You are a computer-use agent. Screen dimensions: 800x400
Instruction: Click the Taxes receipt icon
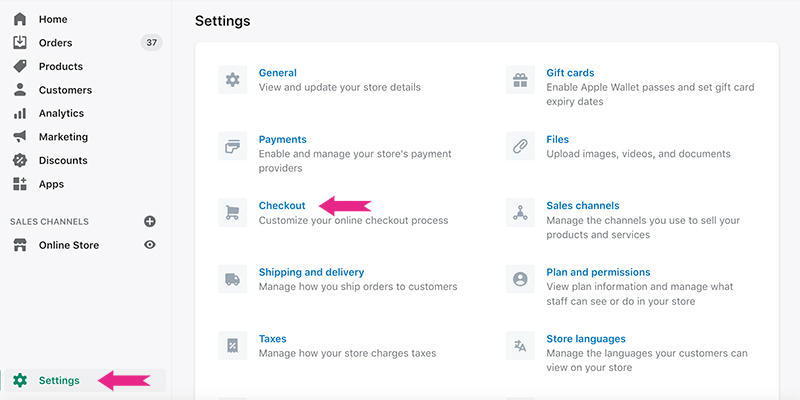(232, 346)
